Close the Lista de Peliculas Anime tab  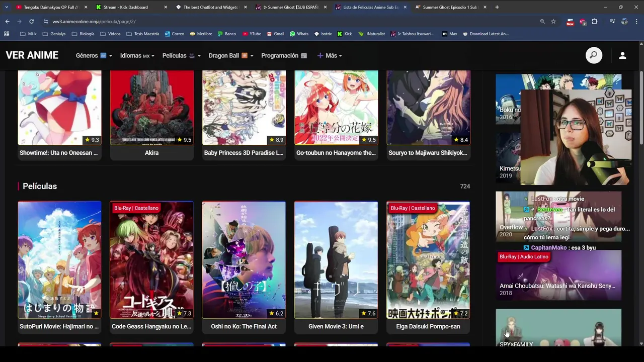pos(405,7)
